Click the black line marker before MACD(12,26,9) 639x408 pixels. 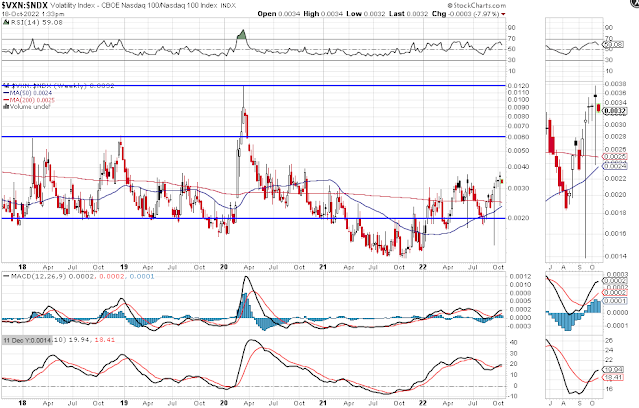pos(6,276)
